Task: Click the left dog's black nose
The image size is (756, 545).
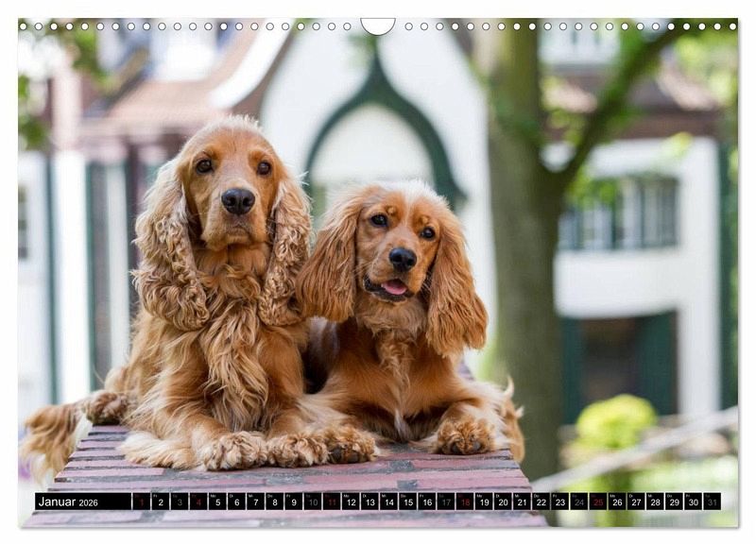Action: (237, 200)
